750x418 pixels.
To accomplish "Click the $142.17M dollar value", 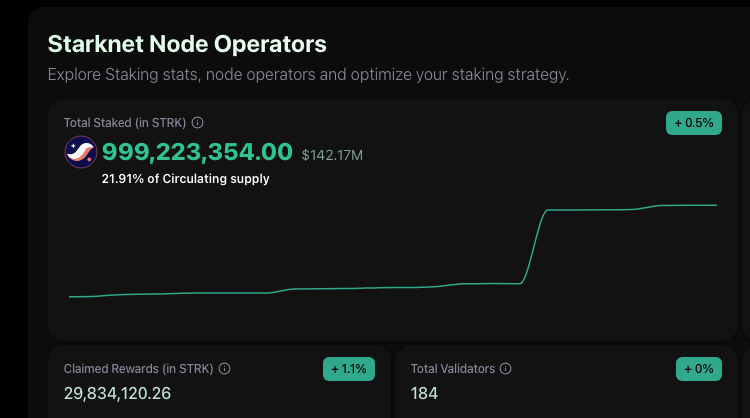I will [332, 154].
